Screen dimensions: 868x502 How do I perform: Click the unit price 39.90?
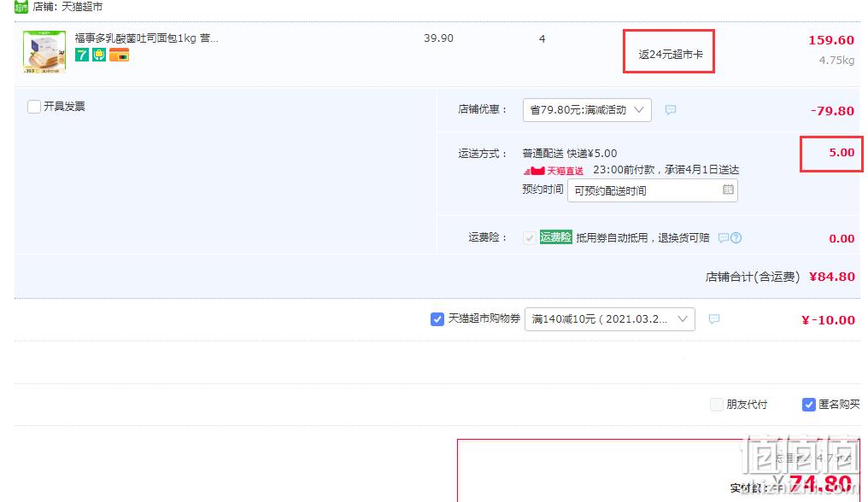click(x=438, y=38)
